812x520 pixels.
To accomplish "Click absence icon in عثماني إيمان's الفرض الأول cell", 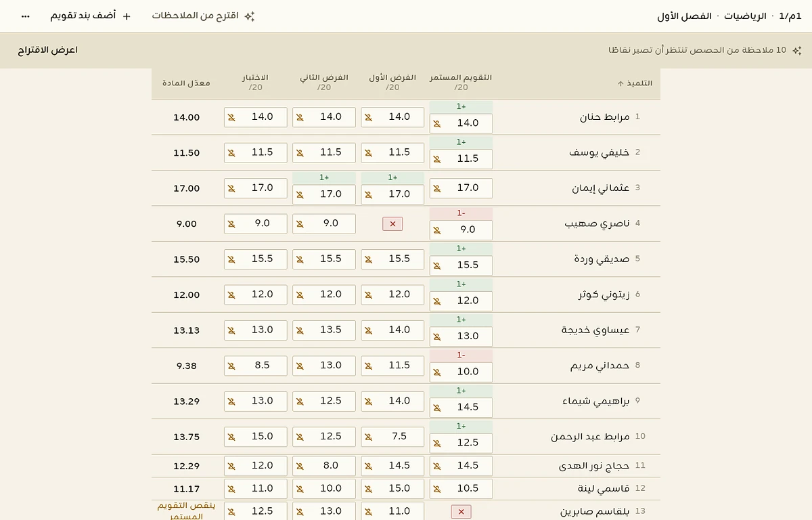I will 368,195.
